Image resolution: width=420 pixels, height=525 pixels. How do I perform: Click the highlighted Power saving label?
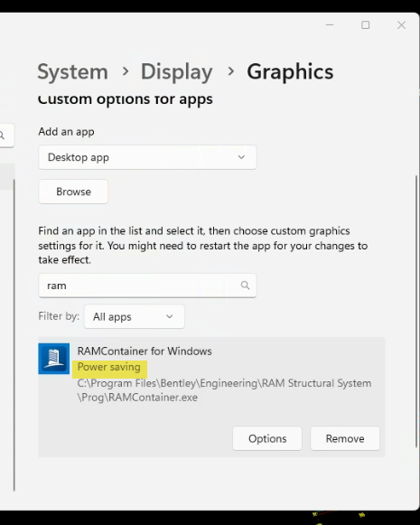109,367
